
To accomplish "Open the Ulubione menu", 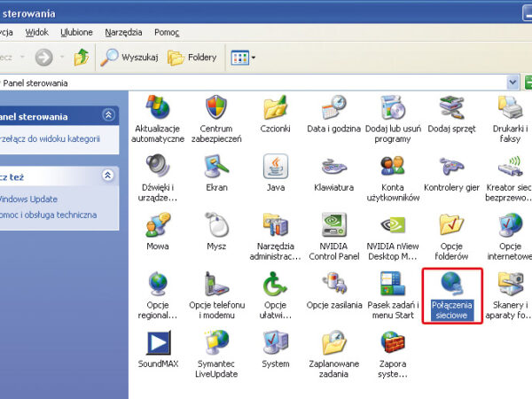I will point(76,32).
